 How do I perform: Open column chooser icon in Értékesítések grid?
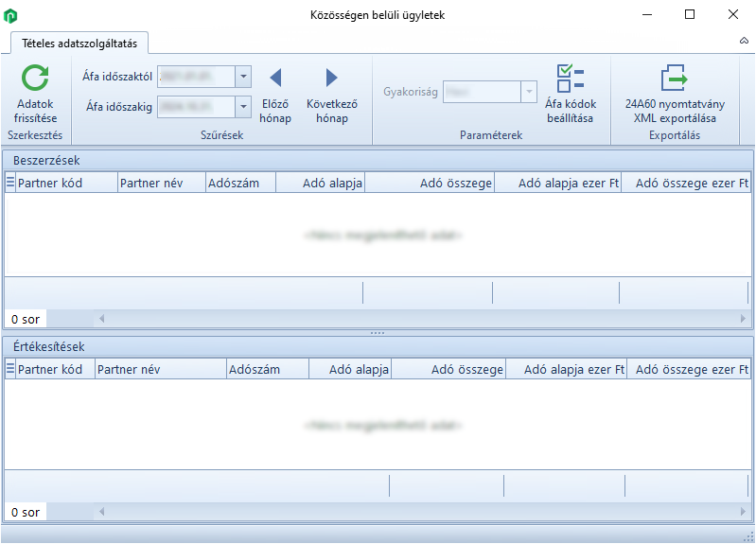10,369
